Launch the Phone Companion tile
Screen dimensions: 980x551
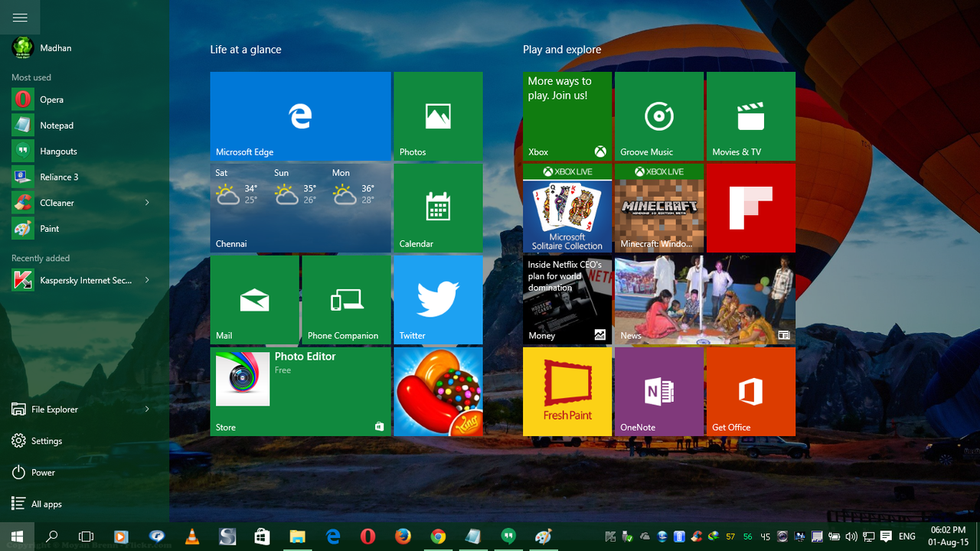coord(346,300)
